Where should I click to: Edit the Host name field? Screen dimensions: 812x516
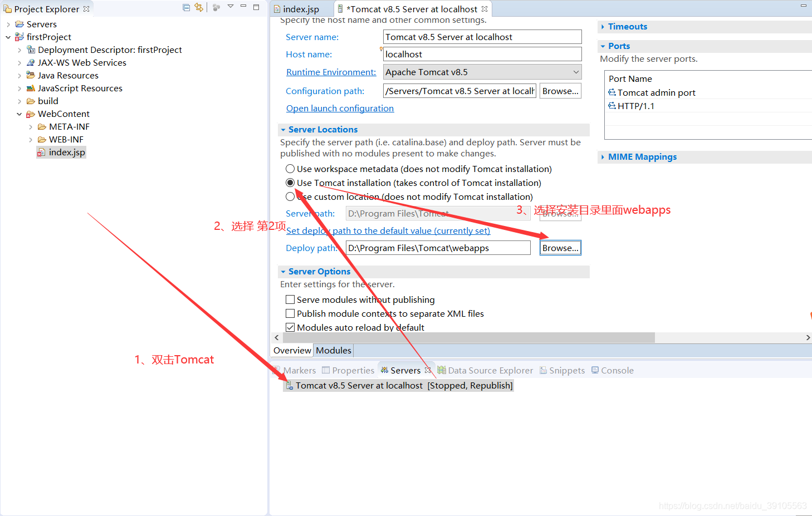[x=482, y=54]
